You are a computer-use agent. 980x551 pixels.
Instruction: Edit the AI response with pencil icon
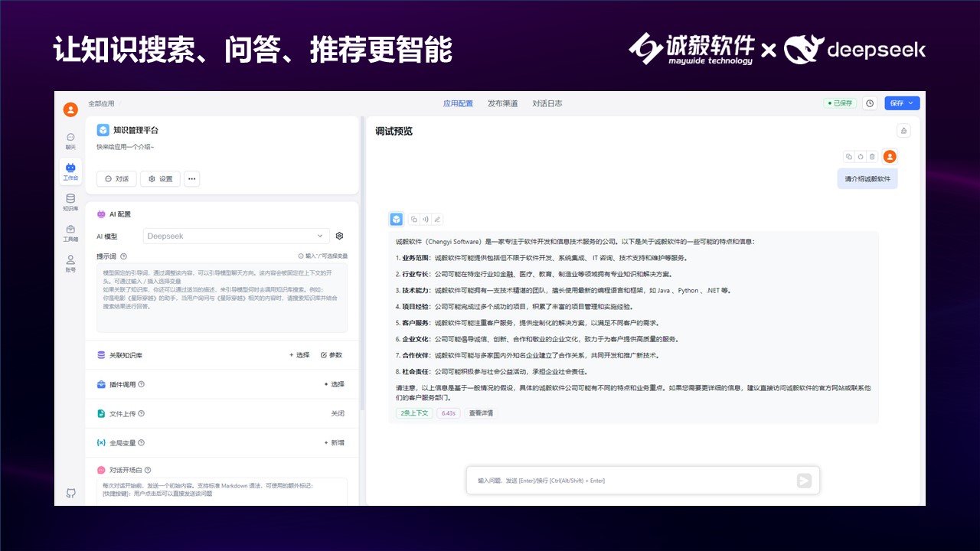(437, 220)
